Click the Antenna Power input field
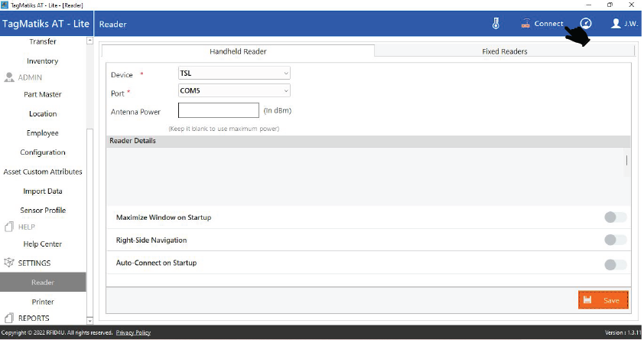This screenshot has height=340, width=644. (219, 110)
